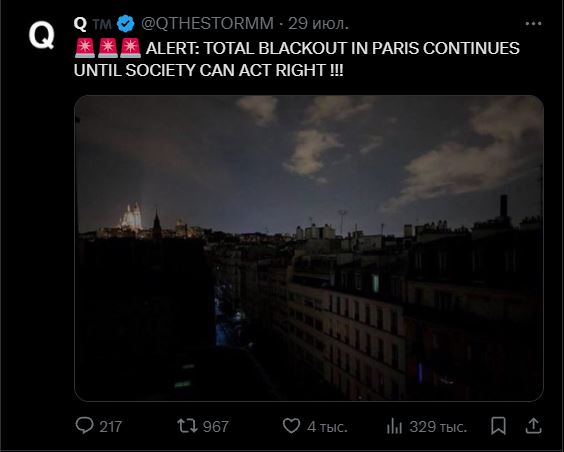Open the 29 июл. timestamp link
This screenshot has height=452, width=564.
coord(318,24)
